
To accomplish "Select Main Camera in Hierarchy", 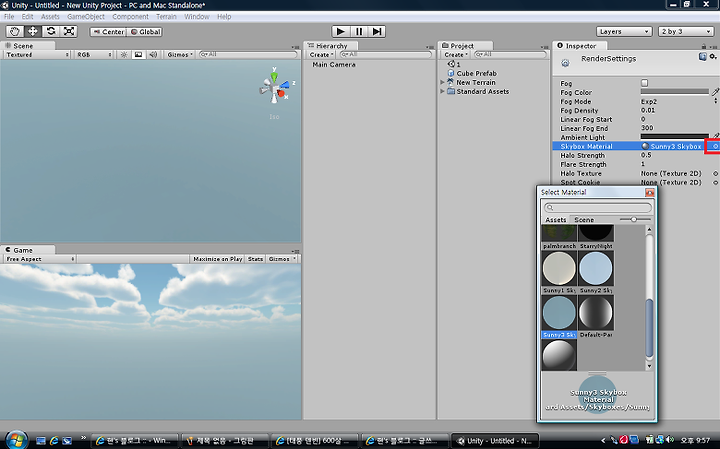I will pos(334,65).
